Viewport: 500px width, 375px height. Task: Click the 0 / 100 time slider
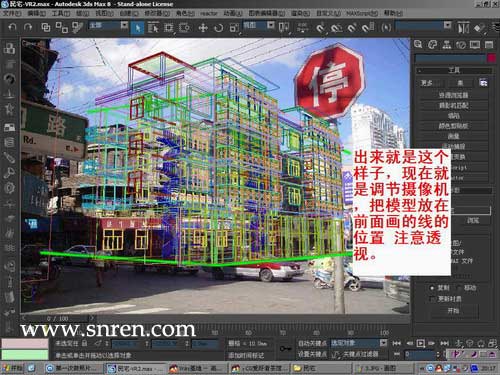(58, 319)
